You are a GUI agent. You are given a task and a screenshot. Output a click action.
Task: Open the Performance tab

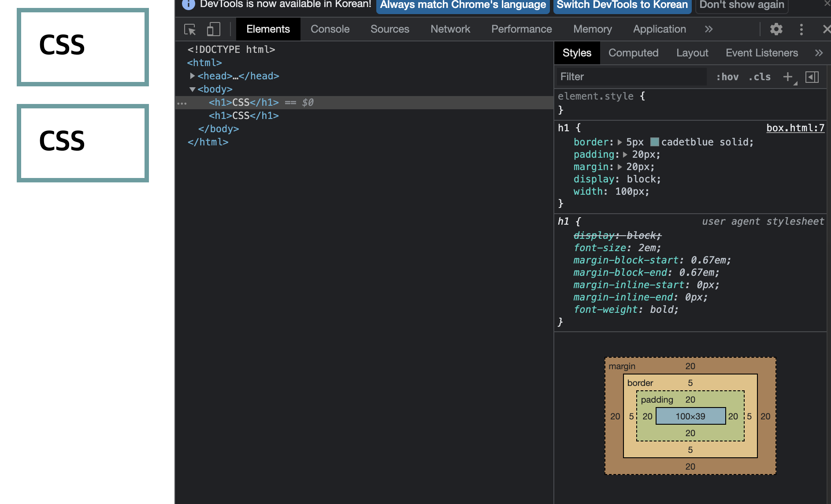click(522, 29)
